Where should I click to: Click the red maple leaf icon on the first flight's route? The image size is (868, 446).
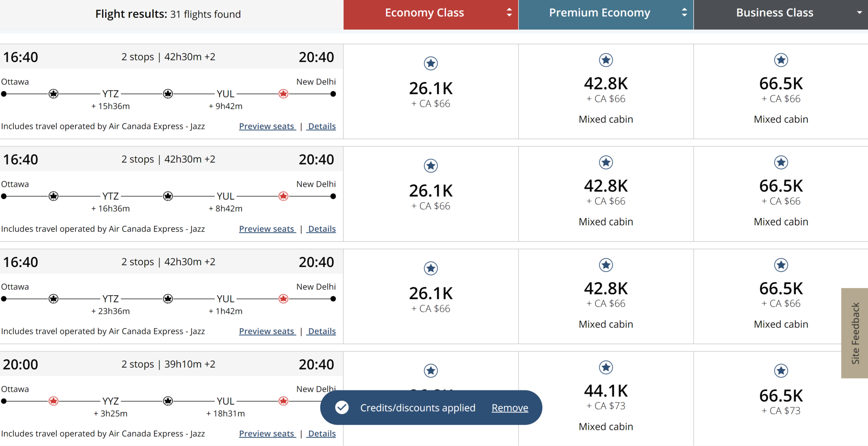(283, 94)
